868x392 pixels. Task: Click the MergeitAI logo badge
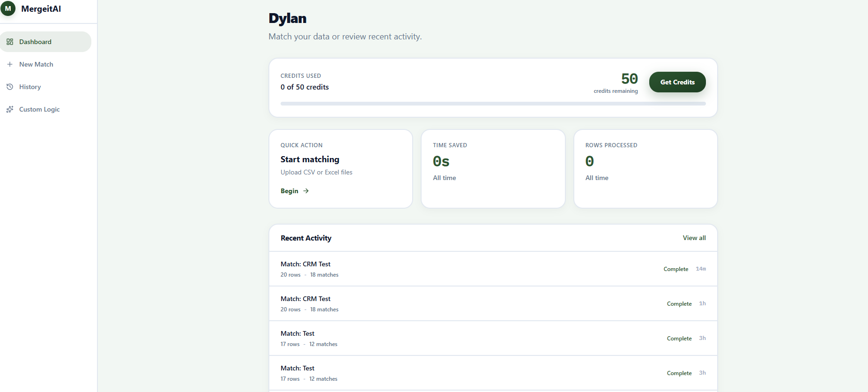tap(8, 8)
